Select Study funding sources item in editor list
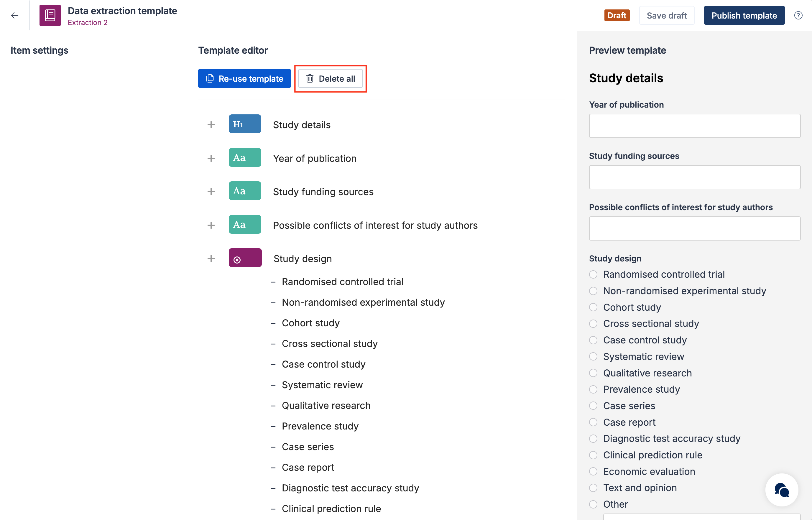Screen dimensions: 812x520 [323, 191]
